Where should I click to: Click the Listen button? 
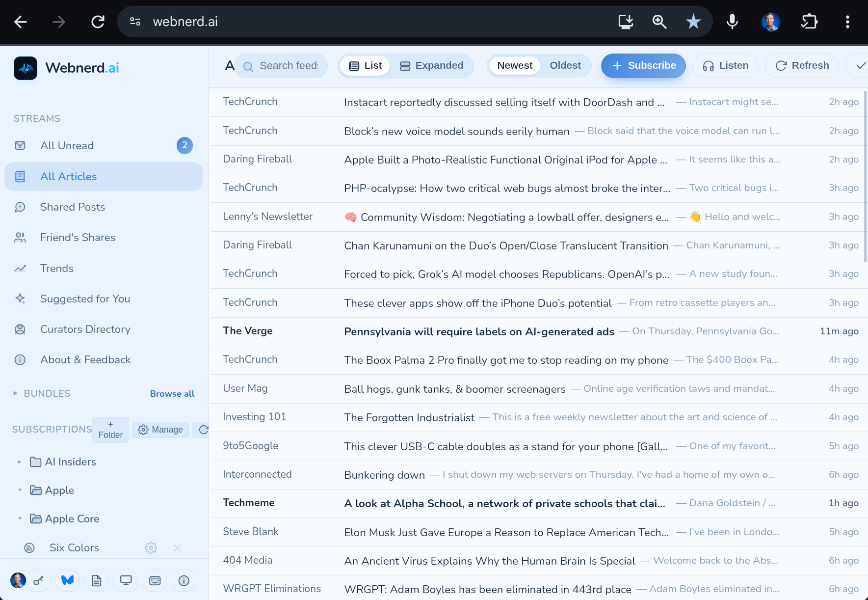(x=725, y=66)
